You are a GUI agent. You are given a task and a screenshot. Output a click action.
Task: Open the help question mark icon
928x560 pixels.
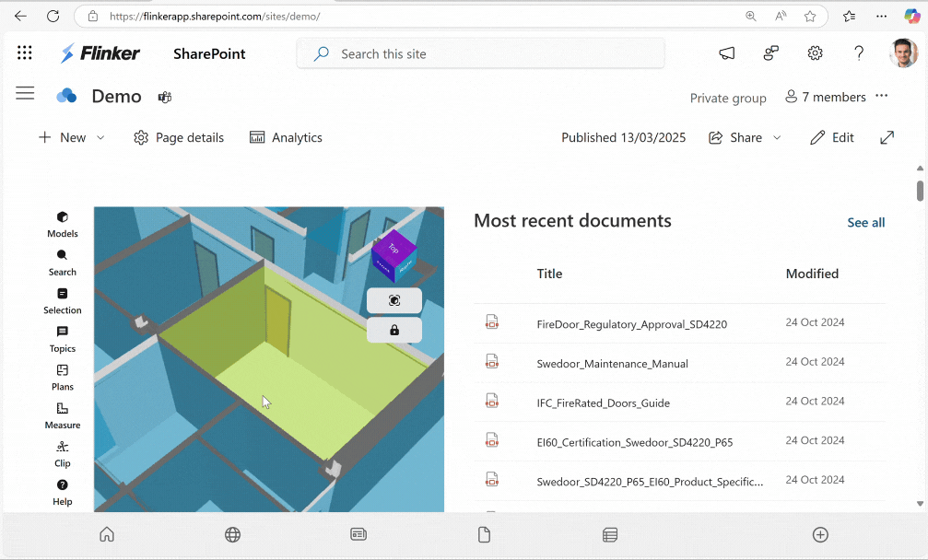859,52
